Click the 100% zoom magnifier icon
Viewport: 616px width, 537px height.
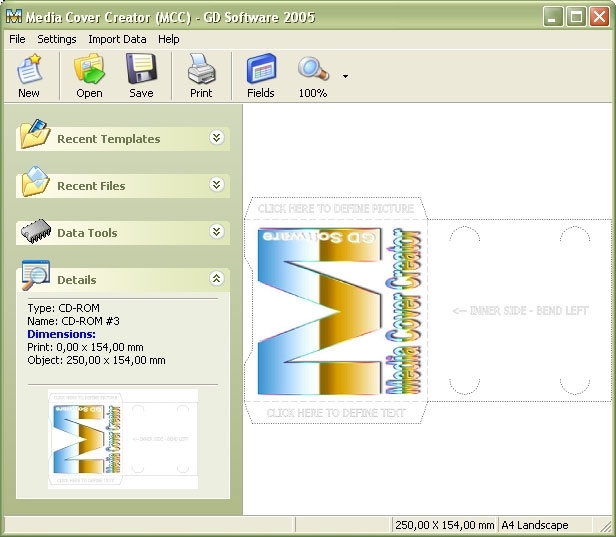tap(313, 69)
